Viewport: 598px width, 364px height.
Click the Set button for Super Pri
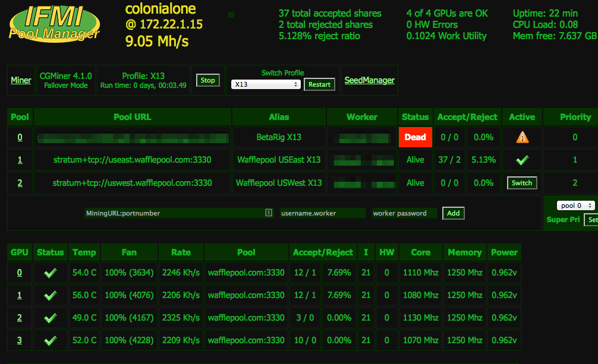click(591, 220)
